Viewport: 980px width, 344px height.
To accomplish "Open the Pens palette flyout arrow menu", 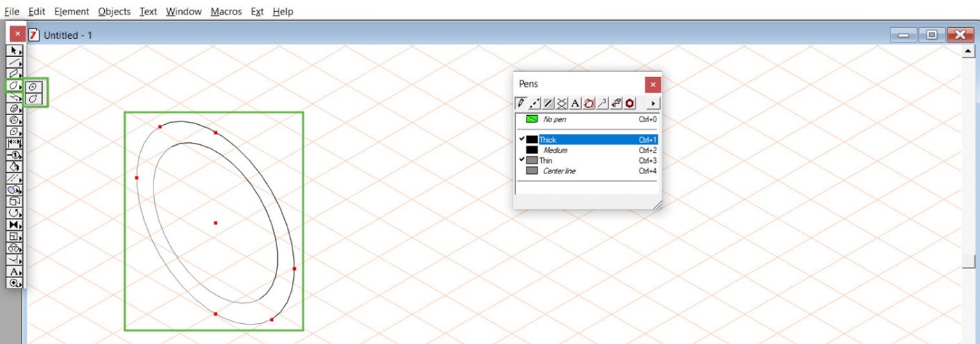I will 653,103.
